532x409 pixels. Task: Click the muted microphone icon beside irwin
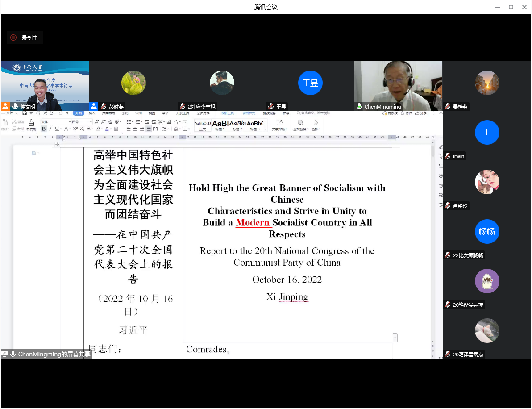click(x=447, y=156)
